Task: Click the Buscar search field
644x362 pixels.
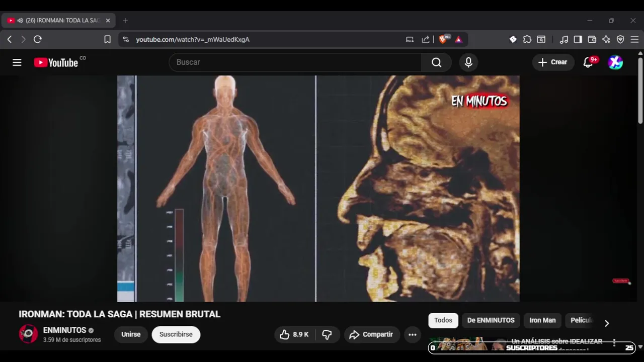Action: [x=295, y=62]
